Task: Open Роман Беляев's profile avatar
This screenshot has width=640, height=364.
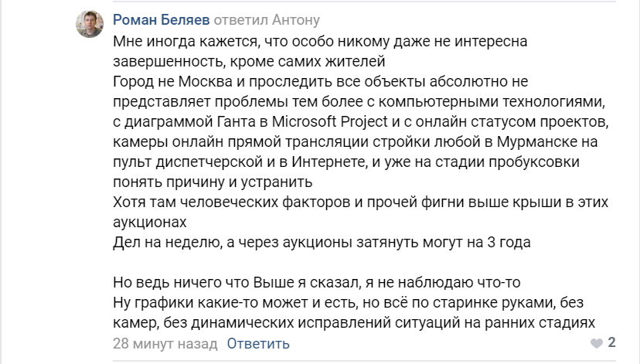Action: coord(90,24)
